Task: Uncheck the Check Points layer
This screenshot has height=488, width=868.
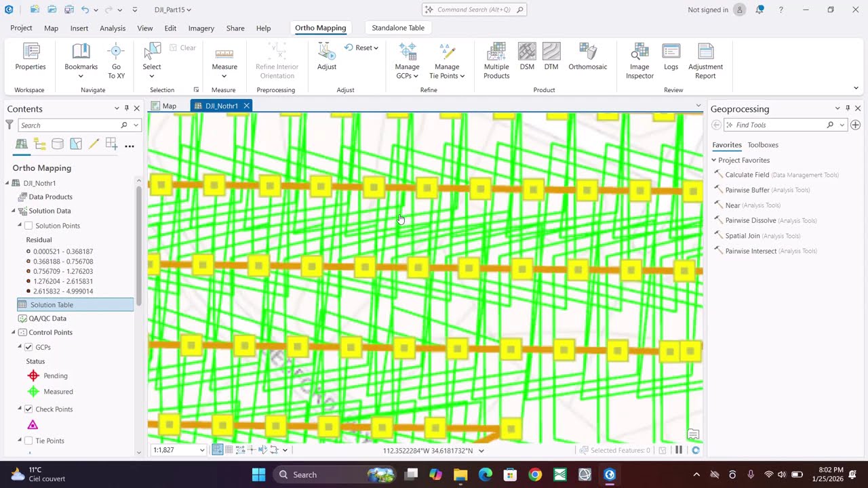Action: (28, 409)
